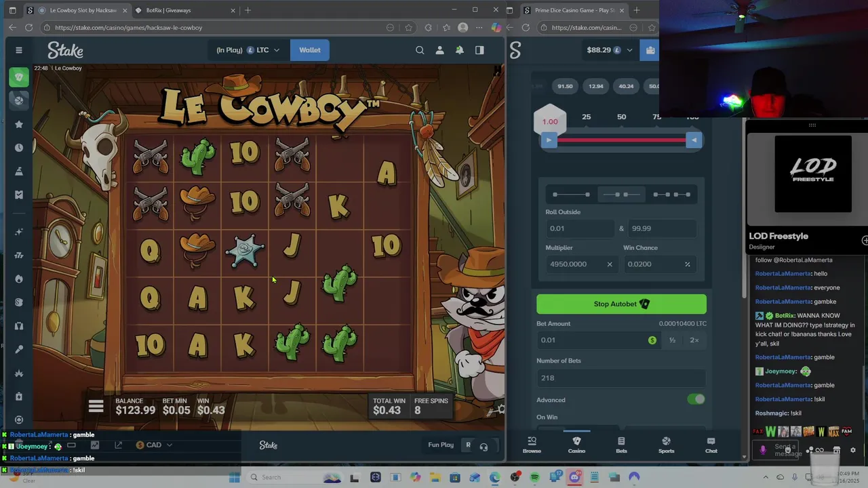Open Le Cowboy slot game menu icon
The height and width of the screenshot is (488, 868).
click(96, 406)
